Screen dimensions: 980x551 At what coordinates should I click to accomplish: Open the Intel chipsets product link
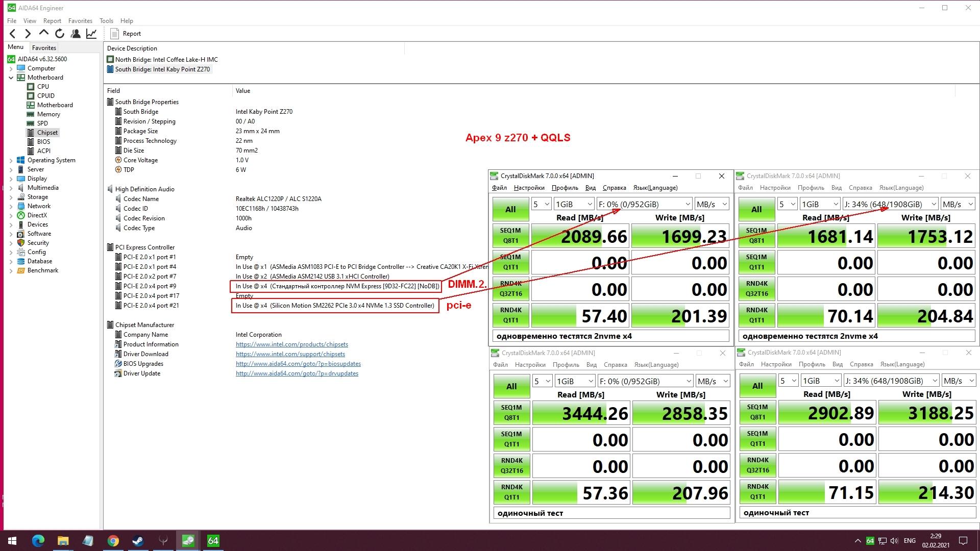(x=291, y=344)
